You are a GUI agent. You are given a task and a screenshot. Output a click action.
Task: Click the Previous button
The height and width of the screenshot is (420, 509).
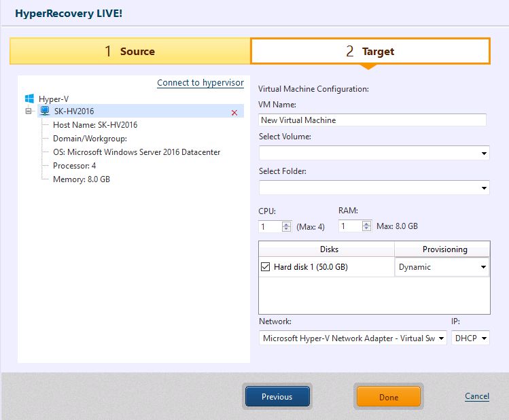click(277, 397)
